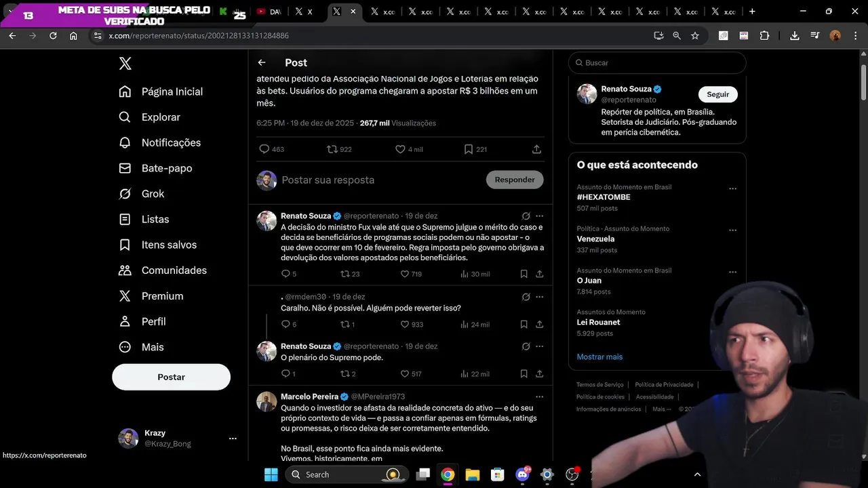This screenshot has height=488, width=868.
Task: Open Chrome downloads icon
Action: pyautogui.click(x=795, y=36)
